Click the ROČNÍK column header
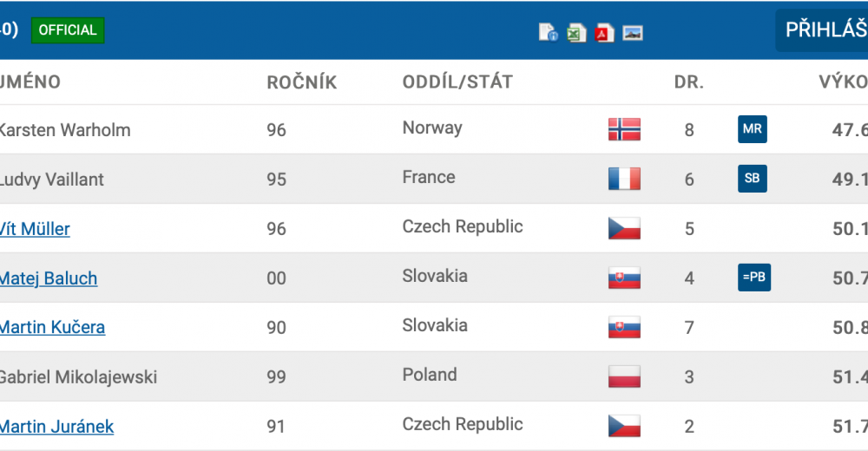Viewport: 868px width, 451px height. tap(302, 82)
